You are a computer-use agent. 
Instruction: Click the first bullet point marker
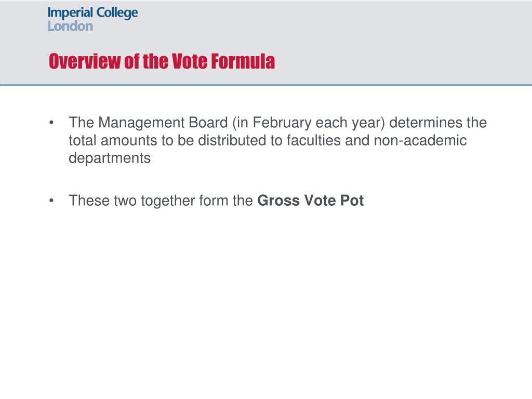pyautogui.click(x=51, y=123)
